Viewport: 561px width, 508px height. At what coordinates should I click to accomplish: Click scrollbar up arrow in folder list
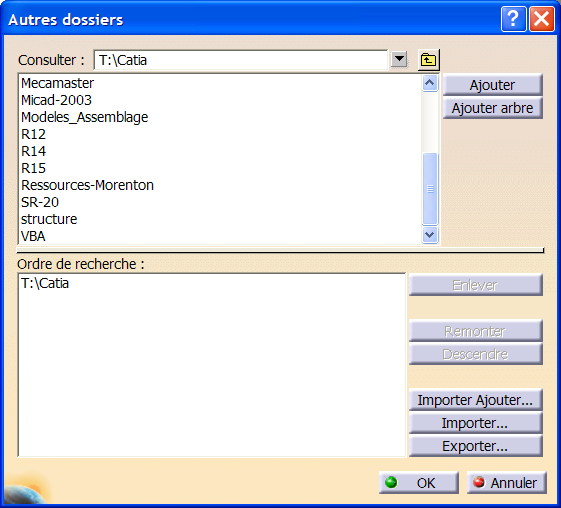click(430, 83)
